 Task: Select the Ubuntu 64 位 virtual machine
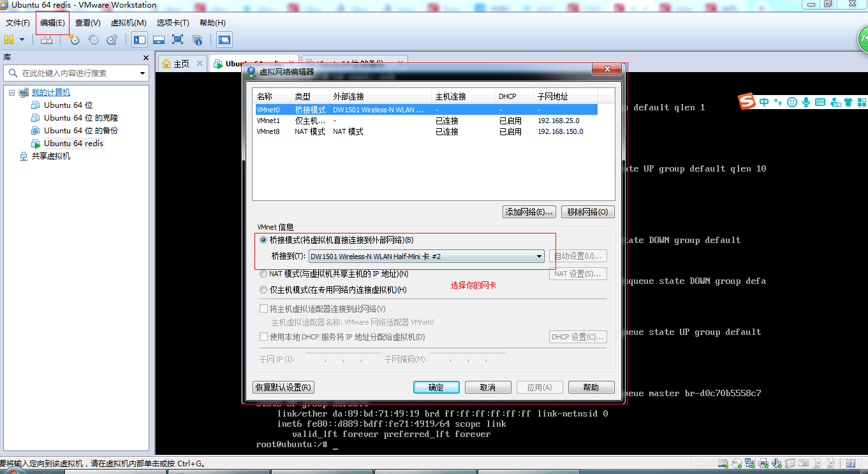[x=68, y=105]
